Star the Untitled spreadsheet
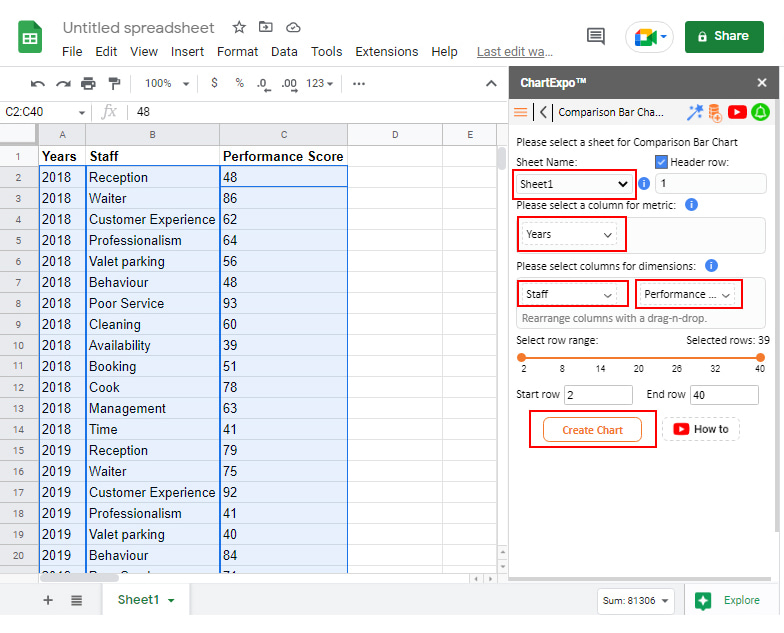This screenshot has width=784, height=633. [239, 27]
